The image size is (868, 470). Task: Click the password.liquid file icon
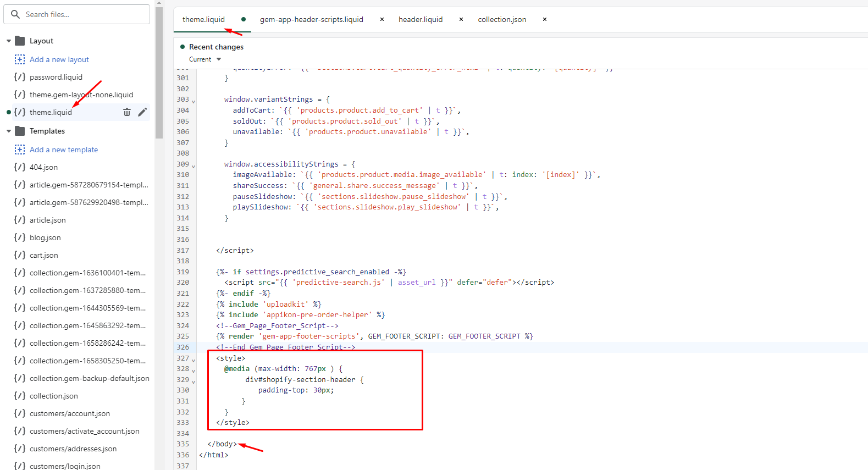20,77
